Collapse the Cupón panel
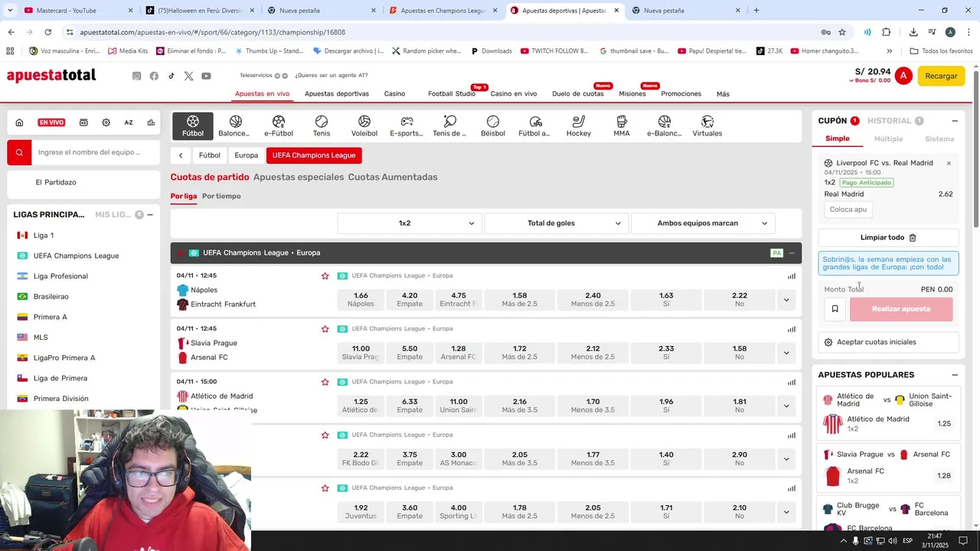980x551 pixels. 955,121
